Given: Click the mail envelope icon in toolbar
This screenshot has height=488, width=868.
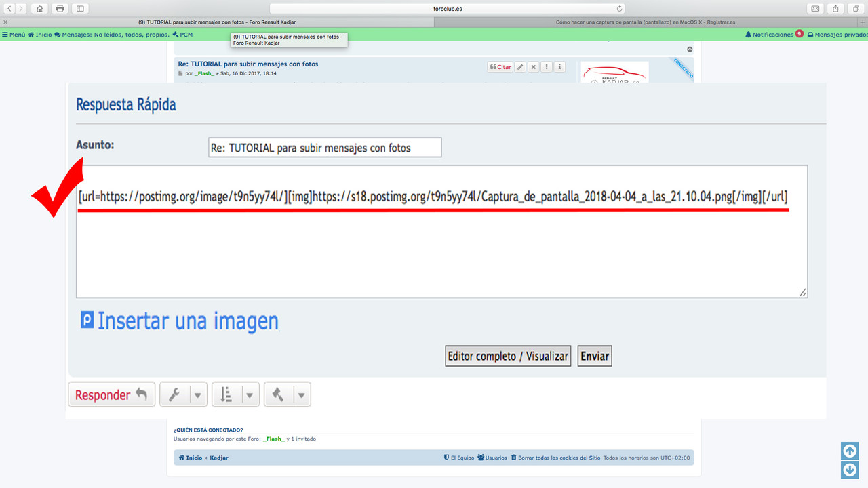Looking at the screenshot, I should click(x=816, y=8).
